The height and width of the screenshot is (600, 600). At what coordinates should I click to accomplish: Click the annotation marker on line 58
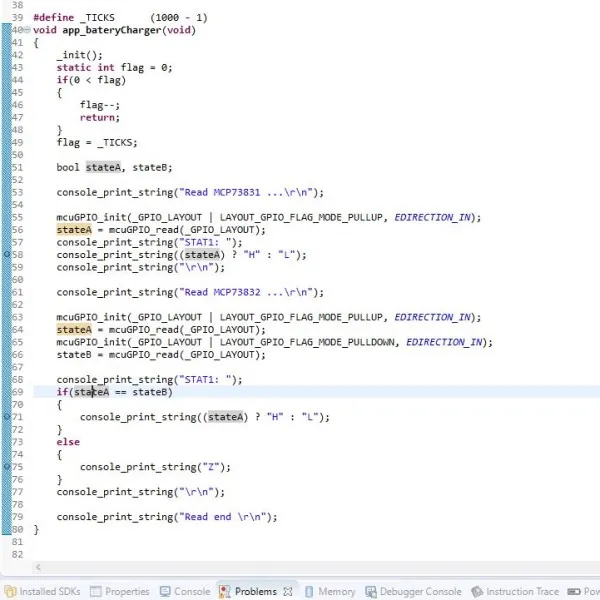pyautogui.click(x=7, y=254)
